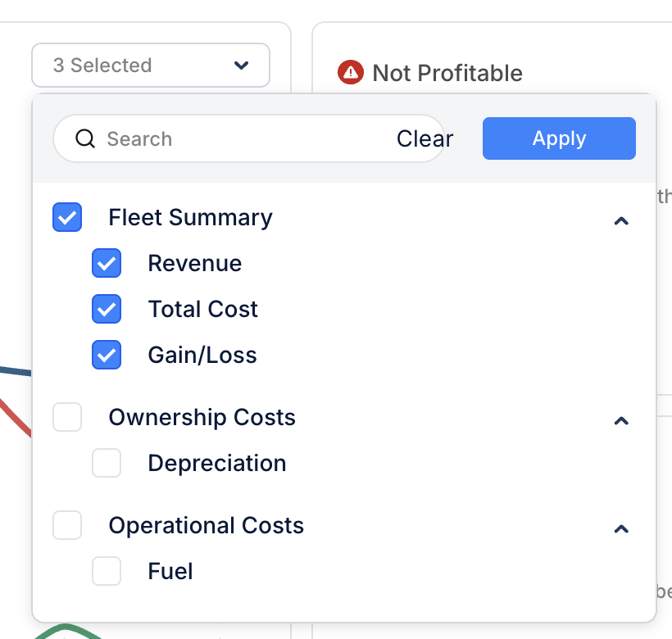672x639 pixels.
Task: Open the 3 Selected dropdown
Action: tap(150, 65)
